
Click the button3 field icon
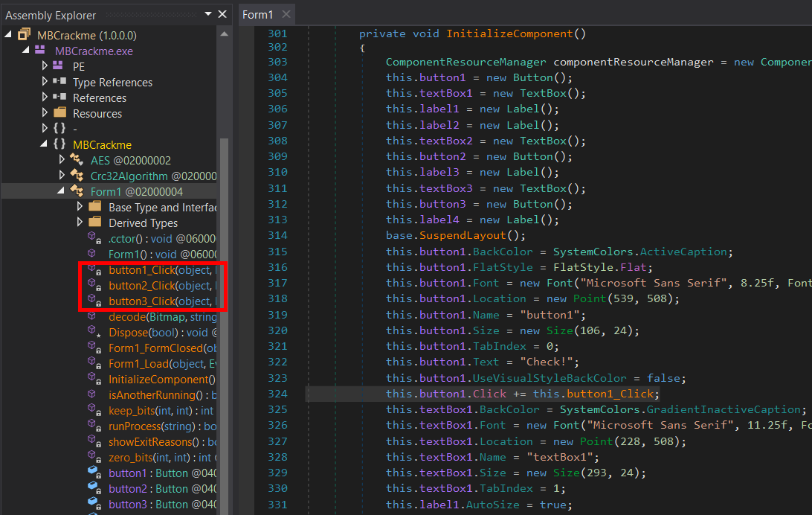pos(94,503)
